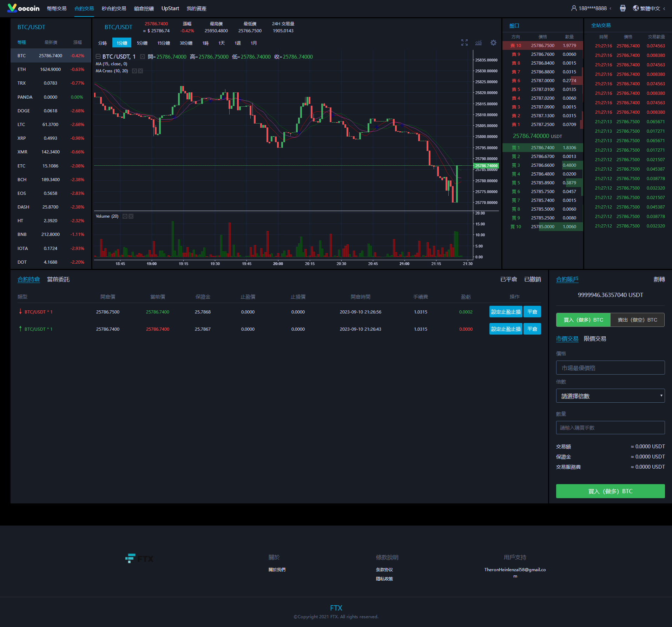Switch to 當前委託 orders tab
Image resolution: width=672 pixels, height=627 pixels.
tap(58, 279)
